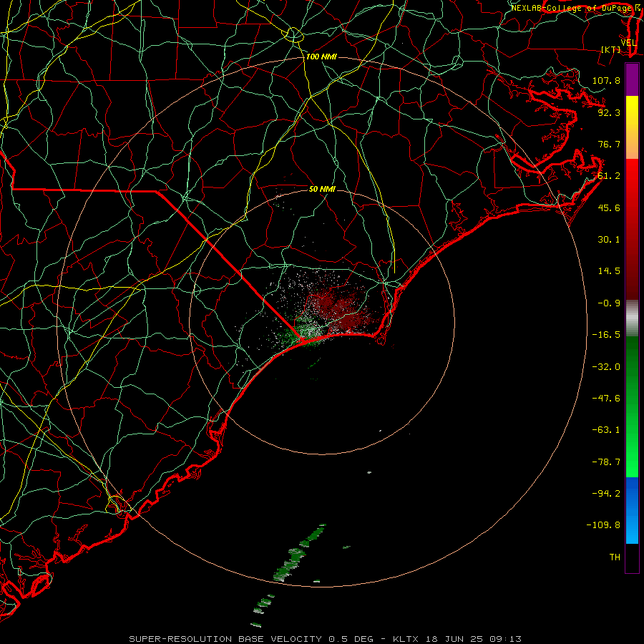The width and height of the screenshot is (644, 644).
Task: Select the -63.1 legend value
Action: click(606, 430)
